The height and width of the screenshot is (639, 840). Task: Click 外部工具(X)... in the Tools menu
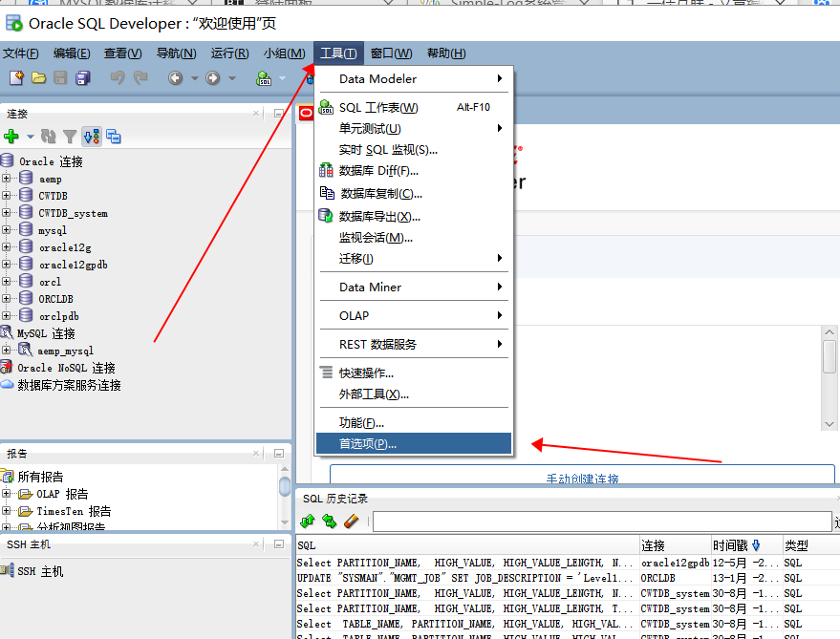coord(414,394)
